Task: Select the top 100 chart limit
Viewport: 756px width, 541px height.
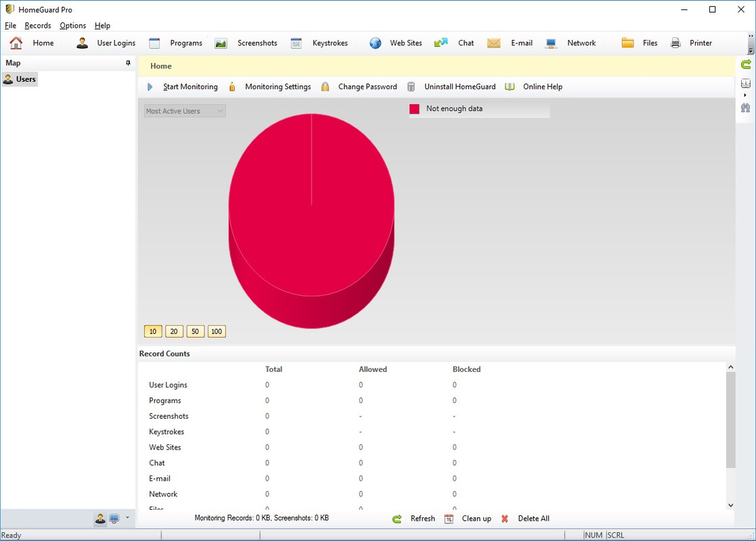Action: pos(217,331)
